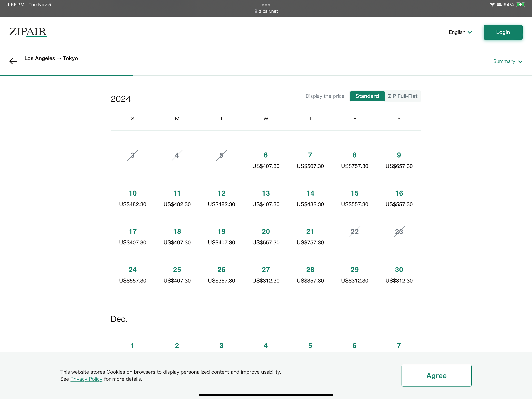Switch to ZIP Full-Flat price display
The width and height of the screenshot is (532, 399).
tap(403, 96)
